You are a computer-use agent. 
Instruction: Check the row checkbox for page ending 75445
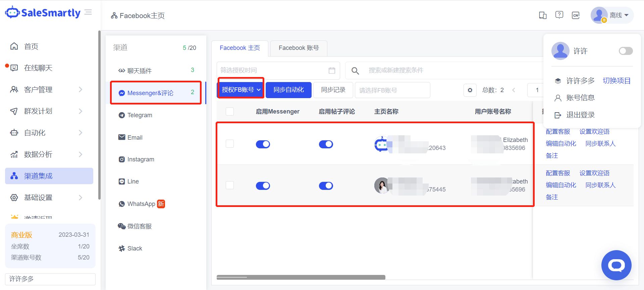click(x=230, y=185)
